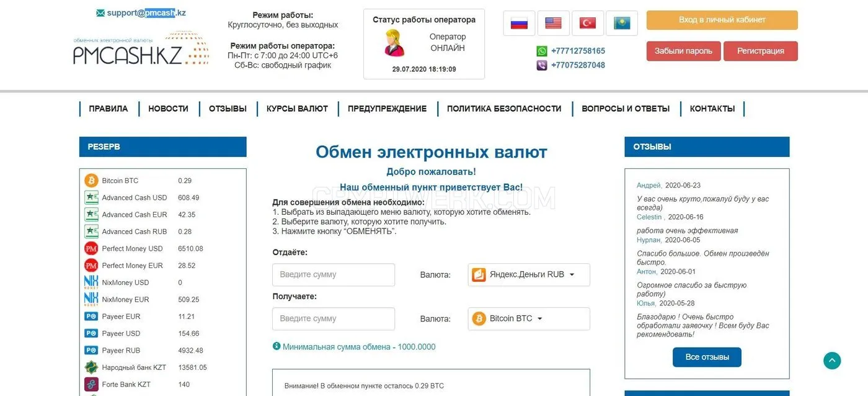Click the NixMoney USD icon

pyautogui.click(x=91, y=282)
